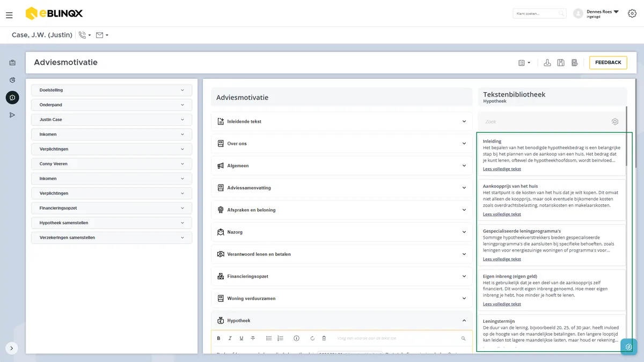Apply italic formatting in the Hypotheek editor

point(230,338)
